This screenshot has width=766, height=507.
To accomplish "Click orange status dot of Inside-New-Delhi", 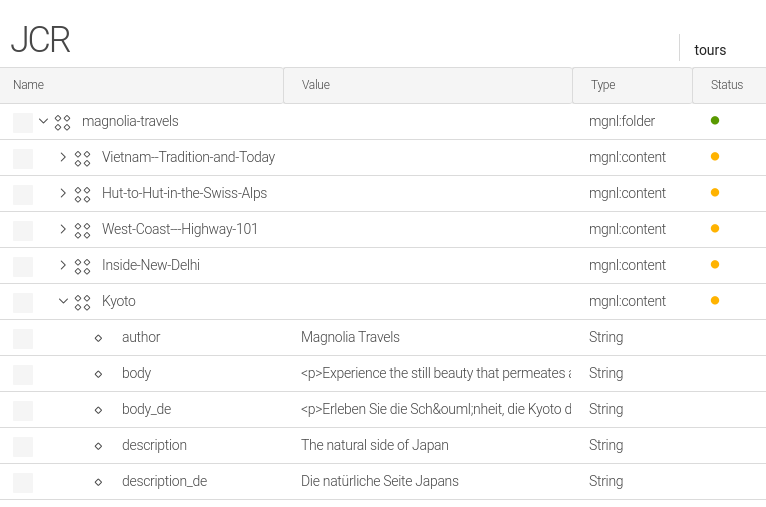I will point(715,264).
